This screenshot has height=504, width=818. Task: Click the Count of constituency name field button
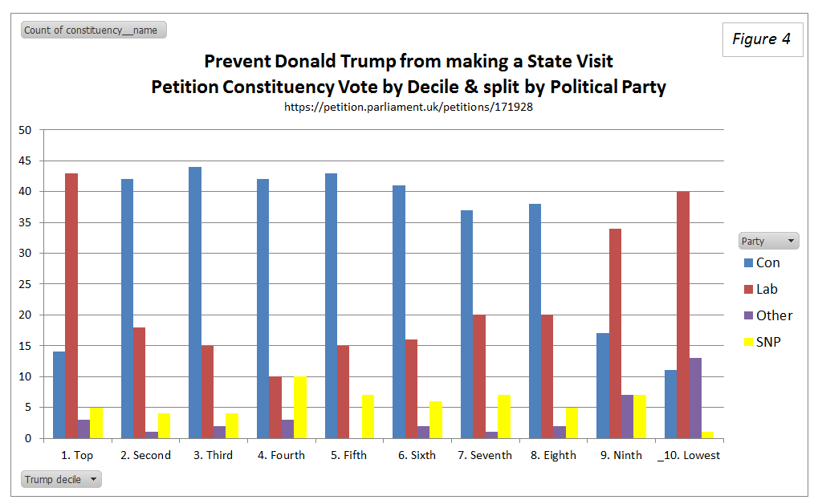(x=93, y=30)
